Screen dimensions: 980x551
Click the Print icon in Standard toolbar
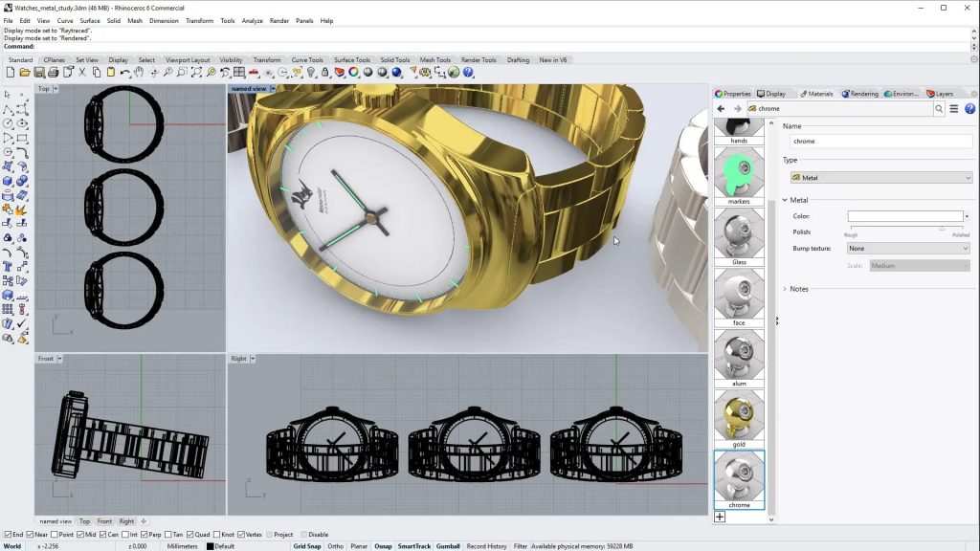pyautogui.click(x=54, y=73)
